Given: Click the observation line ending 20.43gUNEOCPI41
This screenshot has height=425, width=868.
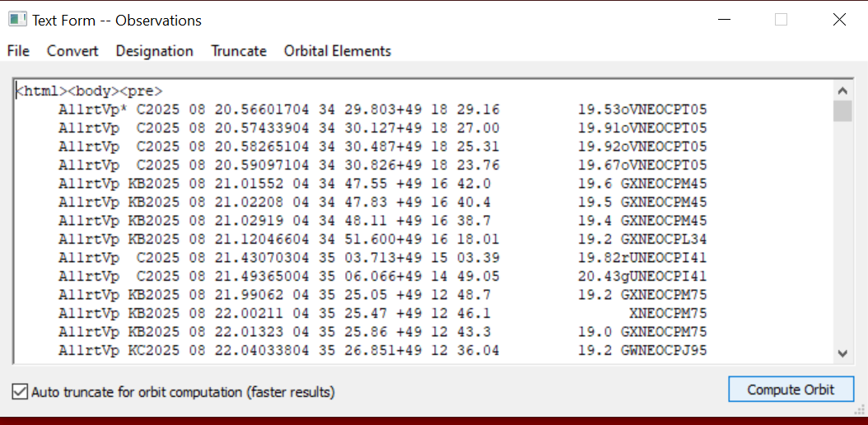Looking at the screenshot, I should (382, 277).
